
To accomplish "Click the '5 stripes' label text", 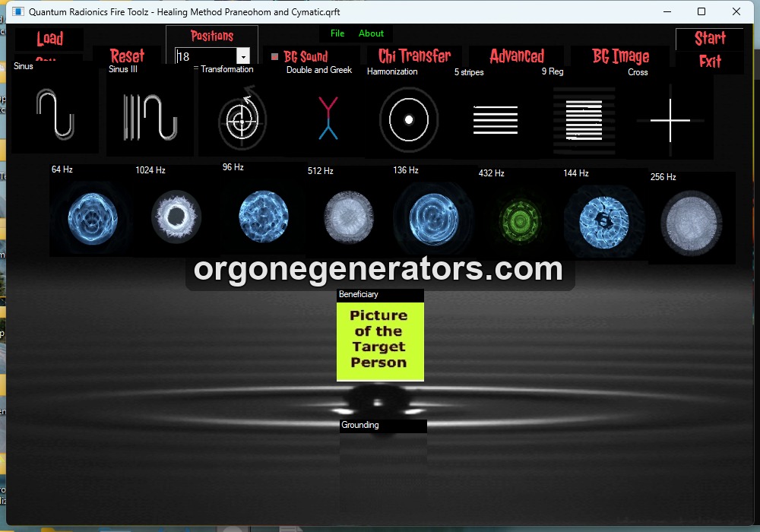I will point(469,72).
